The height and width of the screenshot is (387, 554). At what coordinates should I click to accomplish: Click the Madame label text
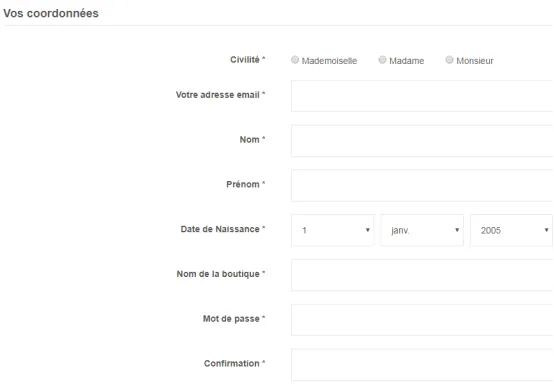pos(406,61)
